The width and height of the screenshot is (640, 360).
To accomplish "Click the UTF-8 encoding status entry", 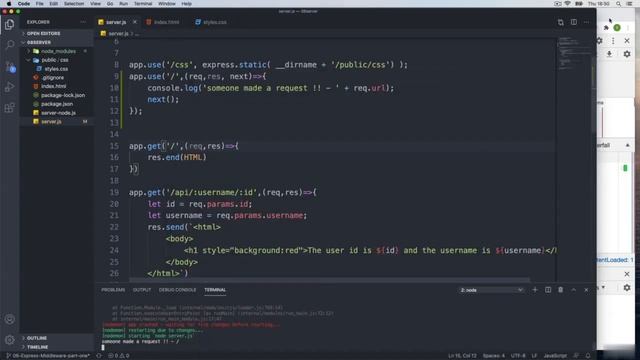I will point(518,356).
